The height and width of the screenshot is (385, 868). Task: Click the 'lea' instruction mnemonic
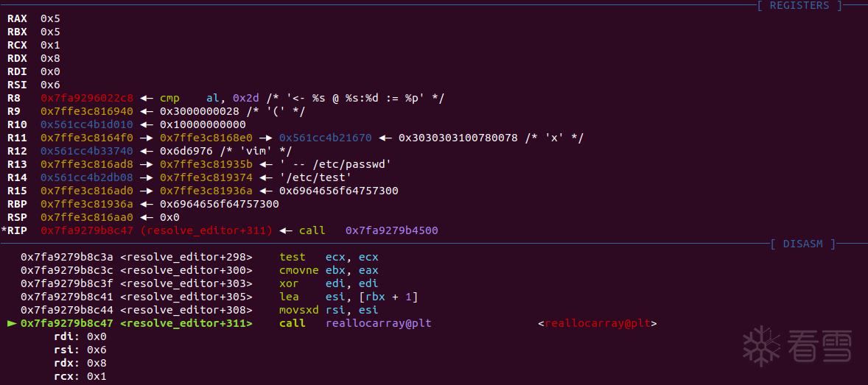(290, 297)
